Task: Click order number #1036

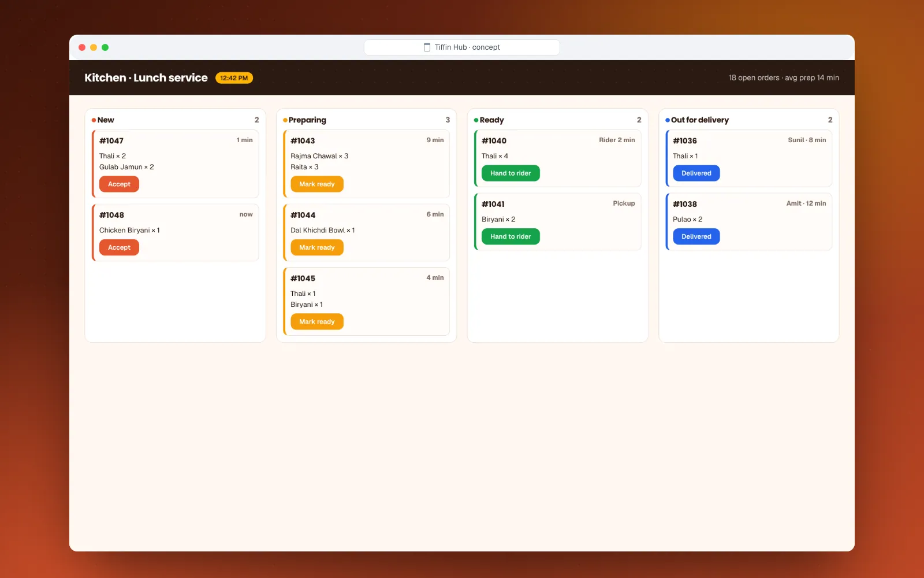Action: pos(685,141)
